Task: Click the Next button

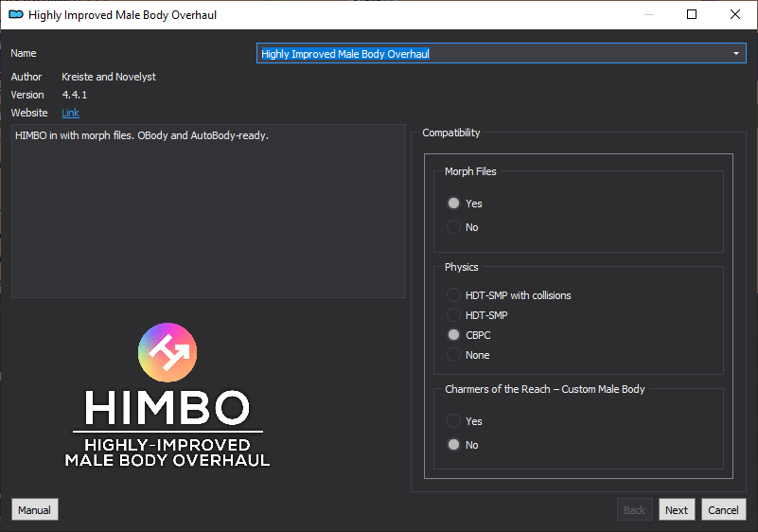Action: click(677, 509)
